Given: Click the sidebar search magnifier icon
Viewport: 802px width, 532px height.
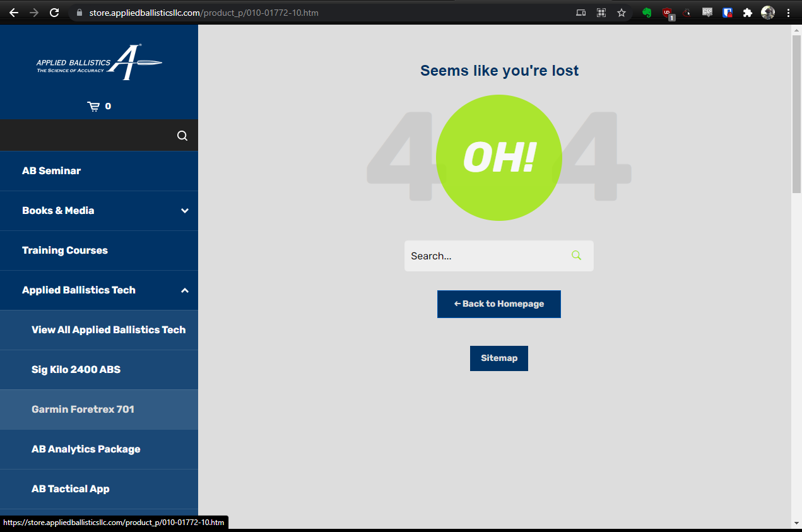Looking at the screenshot, I should pyautogui.click(x=182, y=136).
